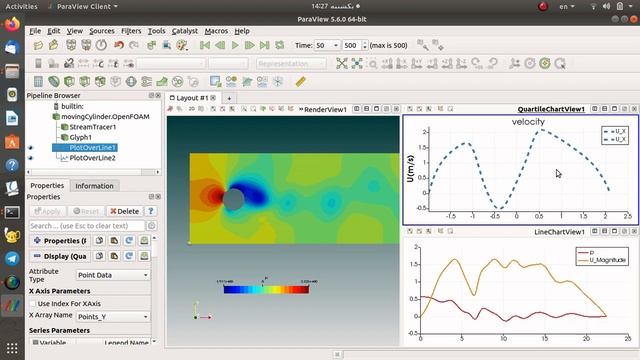Click Activities in top bar
Image resolution: width=640 pixels, height=360 pixels.
[21, 7]
